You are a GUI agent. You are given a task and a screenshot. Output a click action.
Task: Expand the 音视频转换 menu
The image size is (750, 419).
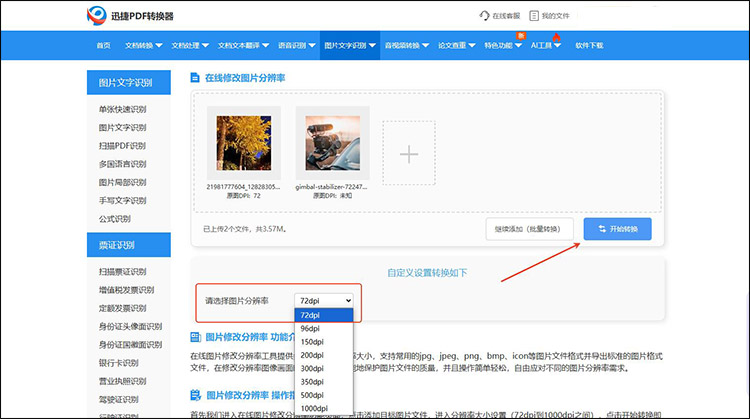pos(407,45)
